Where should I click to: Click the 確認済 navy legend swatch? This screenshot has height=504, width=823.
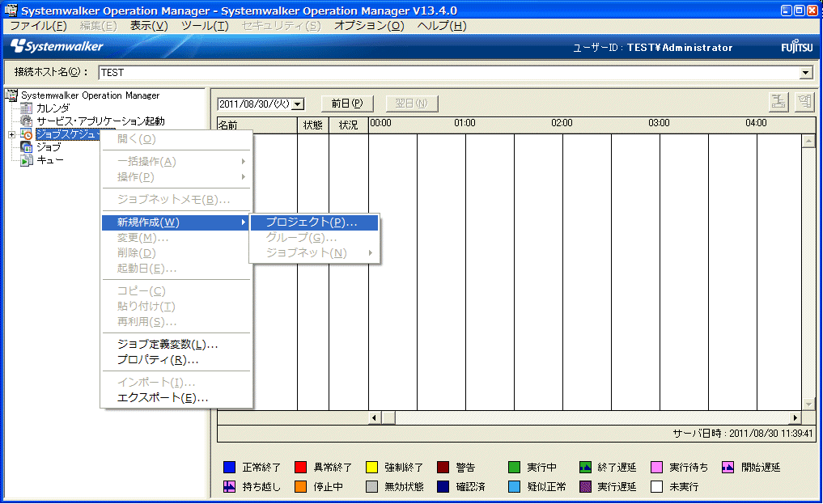pos(443,487)
